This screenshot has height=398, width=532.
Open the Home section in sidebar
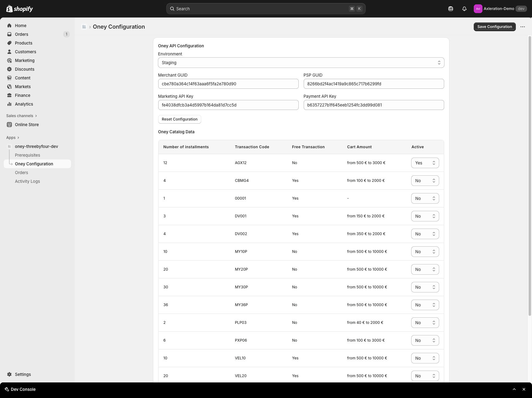click(x=21, y=26)
